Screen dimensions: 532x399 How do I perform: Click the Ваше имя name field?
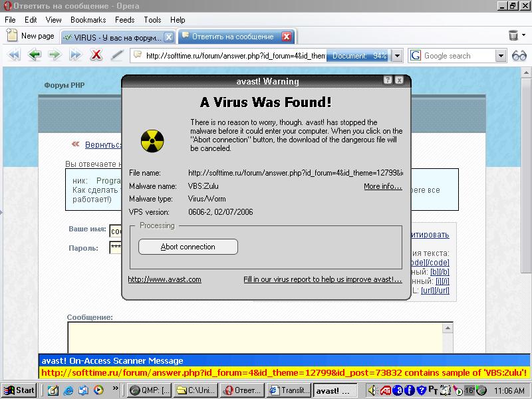pyautogui.click(x=115, y=231)
